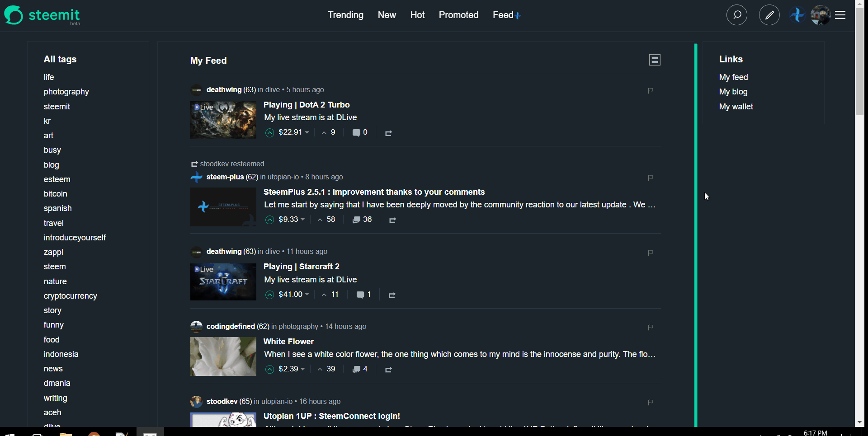The width and height of the screenshot is (868, 436).
Task: Open comments on Starcraft 2 post
Action: (x=363, y=295)
